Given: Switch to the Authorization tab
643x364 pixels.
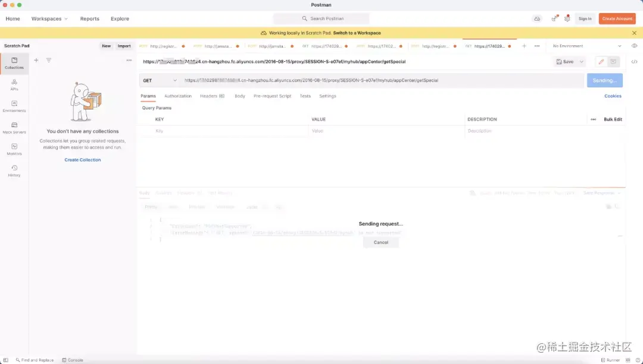Looking at the screenshot, I should pos(178,96).
